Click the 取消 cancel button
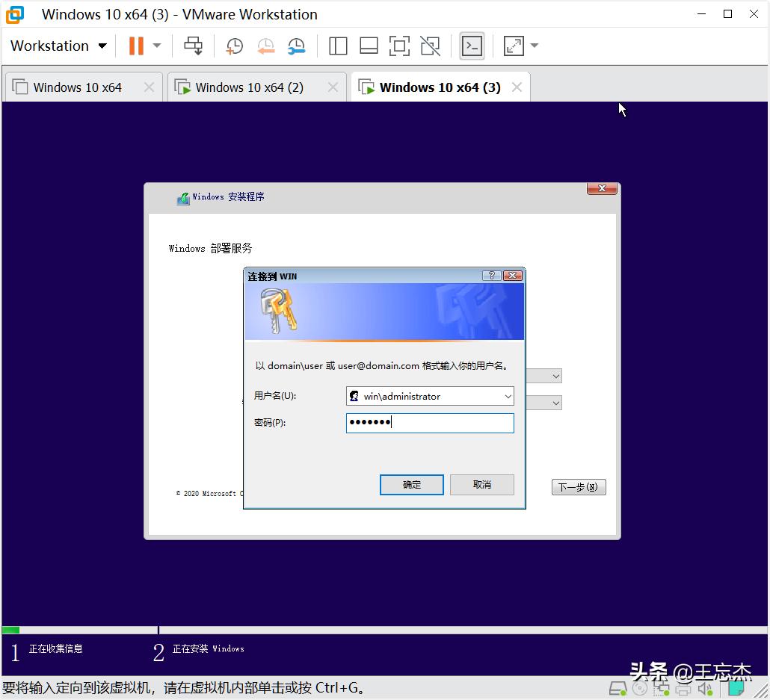The width and height of the screenshot is (770, 700). coord(481,484)
